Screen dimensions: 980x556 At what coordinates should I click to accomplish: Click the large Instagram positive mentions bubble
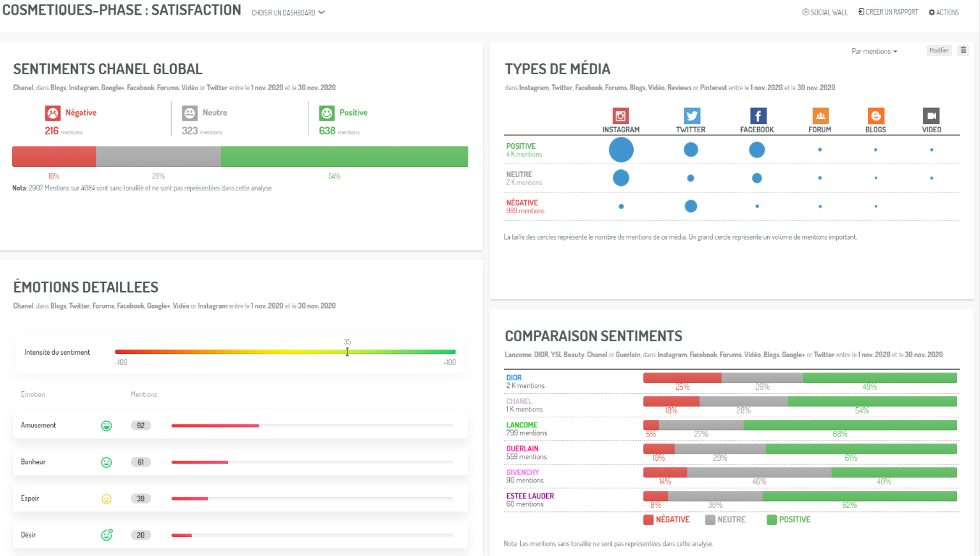[x=621, y=150]
